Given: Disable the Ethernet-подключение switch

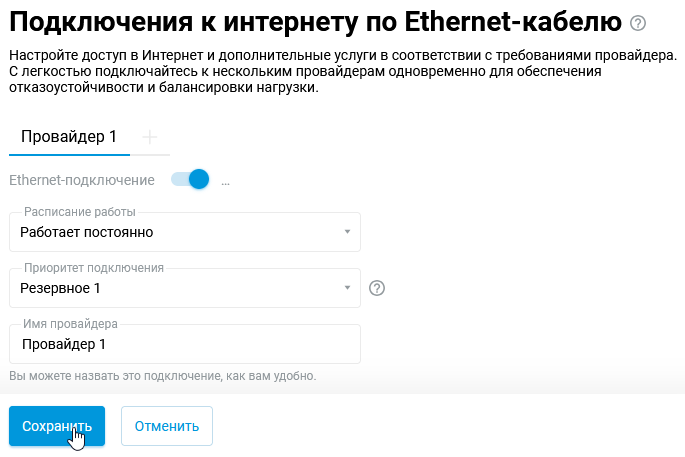Looking at the screenshot, I should (x=190, y=180).
